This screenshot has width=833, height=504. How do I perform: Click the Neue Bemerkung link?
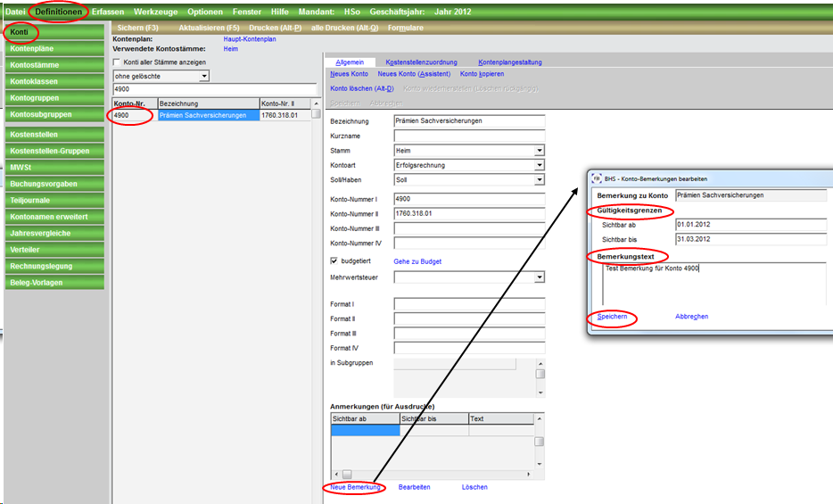[x=355, y=487]
